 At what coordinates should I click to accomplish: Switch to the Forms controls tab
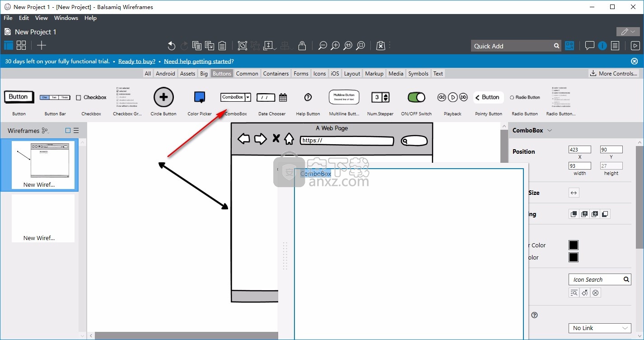[301, 74]
